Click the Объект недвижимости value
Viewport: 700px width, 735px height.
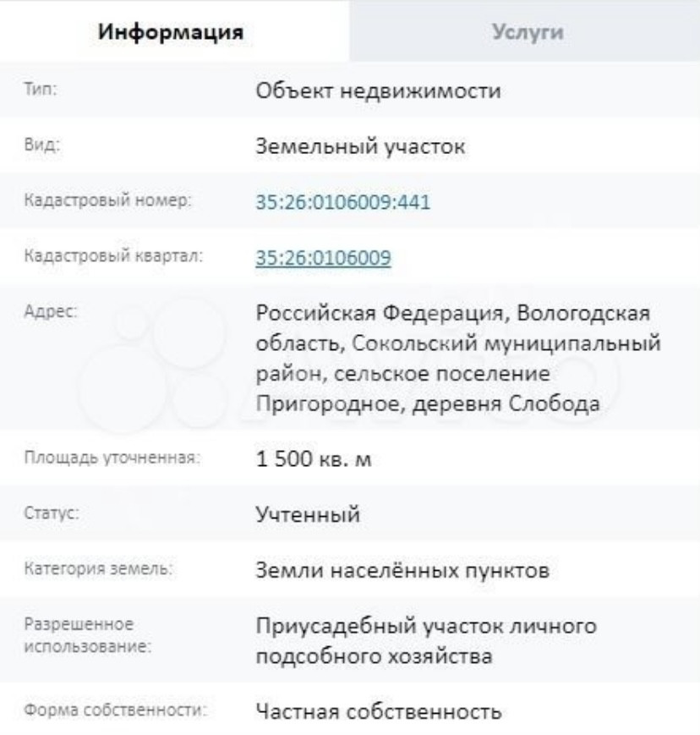point(380,91)
